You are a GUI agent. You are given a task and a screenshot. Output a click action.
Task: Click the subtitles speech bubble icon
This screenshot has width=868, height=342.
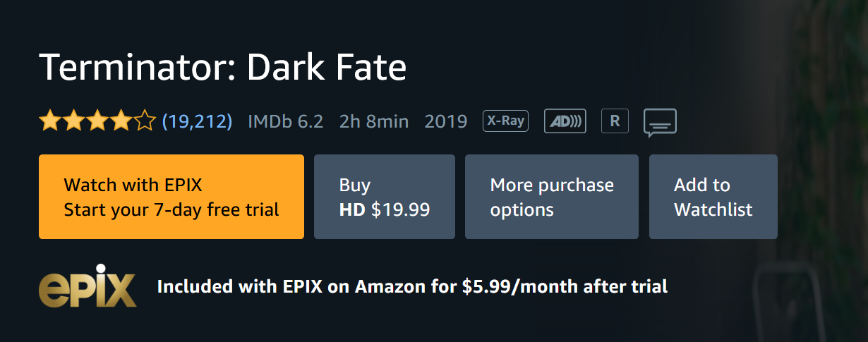coord(660,123)
